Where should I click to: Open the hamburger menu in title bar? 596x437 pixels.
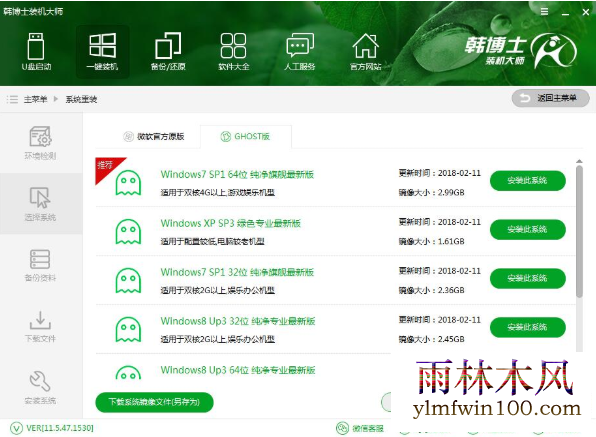[x=544, y=12]
